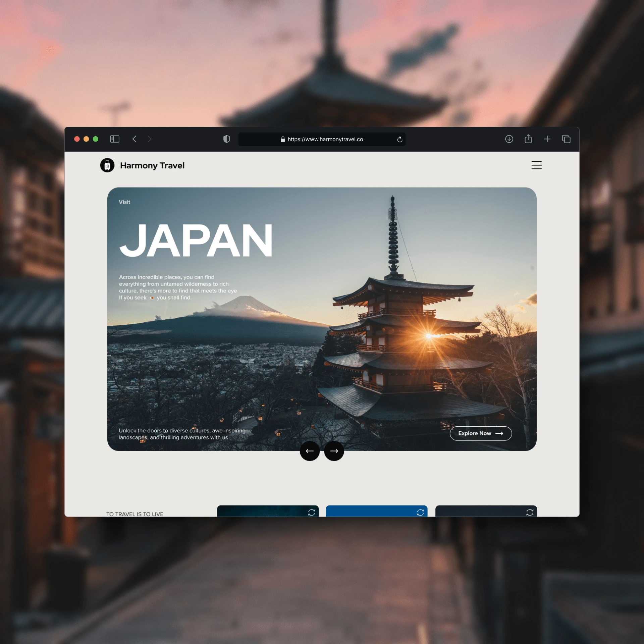Viewport: 644px width, 644px height.
Task: Reload the page with the refresh icon
Action: 399,139
